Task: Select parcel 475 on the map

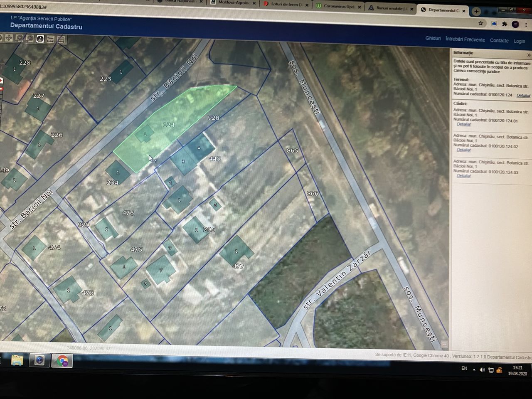Action: [136, 250]
